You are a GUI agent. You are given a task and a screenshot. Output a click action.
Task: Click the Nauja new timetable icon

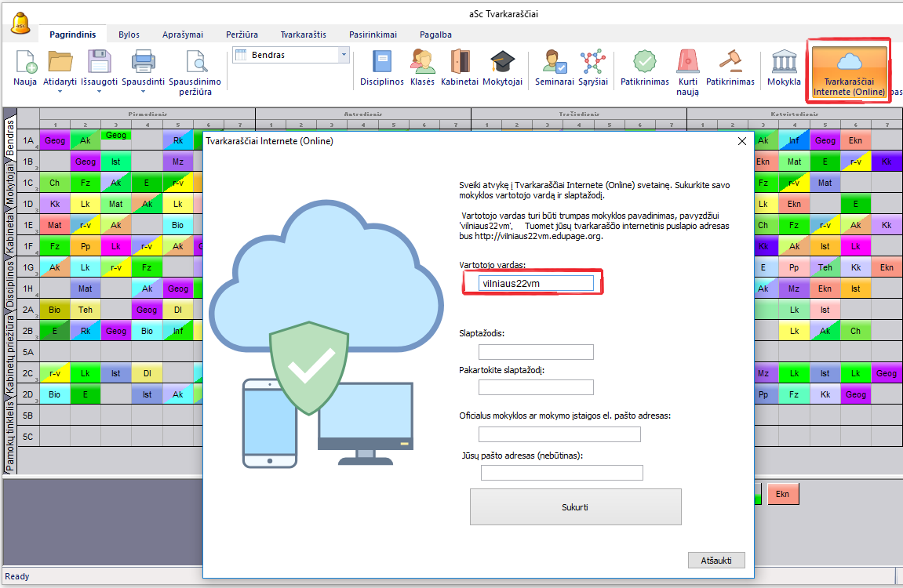(25, 63)
